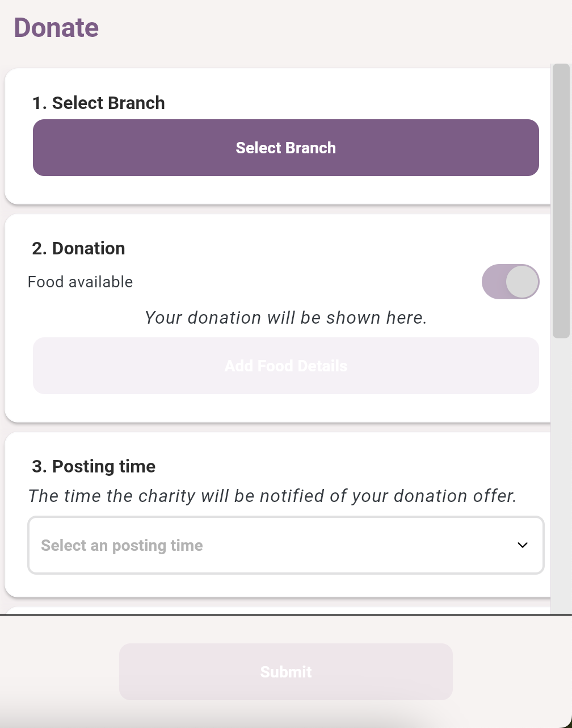Click the grey knob of the switch
This screenshot has width=572, height=728.
click(x=521, y=282)
